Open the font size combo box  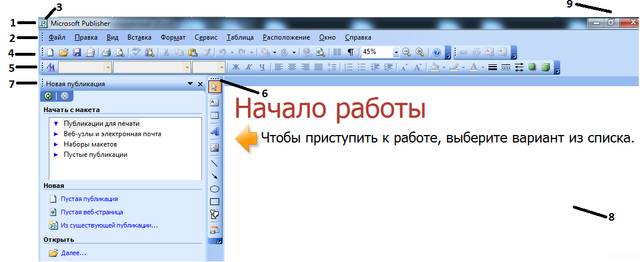click(209, 67)
